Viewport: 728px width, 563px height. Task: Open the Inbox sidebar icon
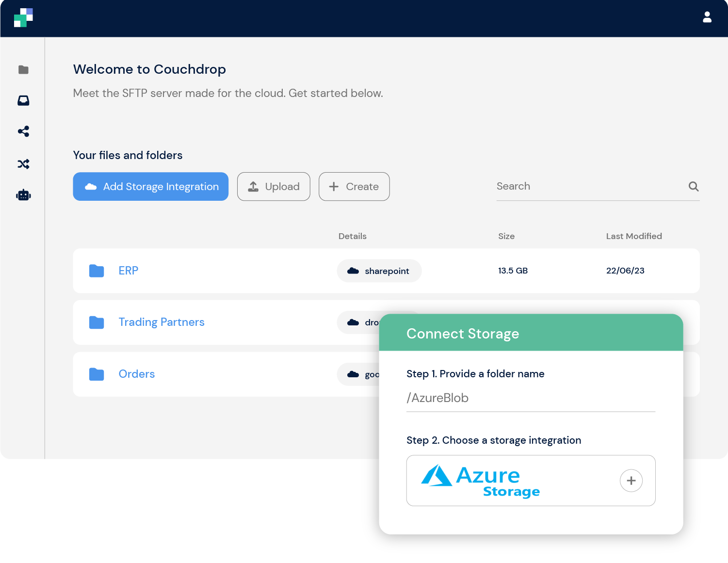[x=23, y=100]
